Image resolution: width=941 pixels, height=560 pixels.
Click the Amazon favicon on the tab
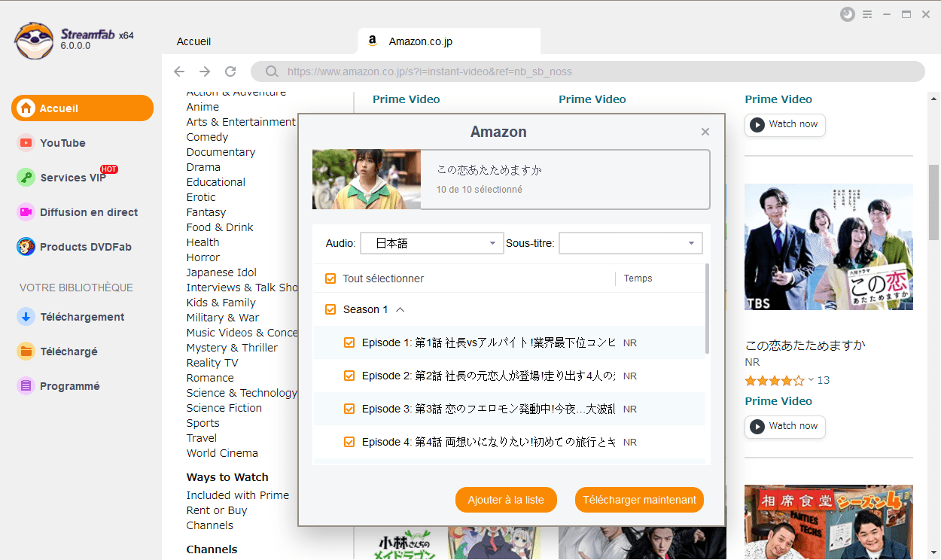point(372,41)
